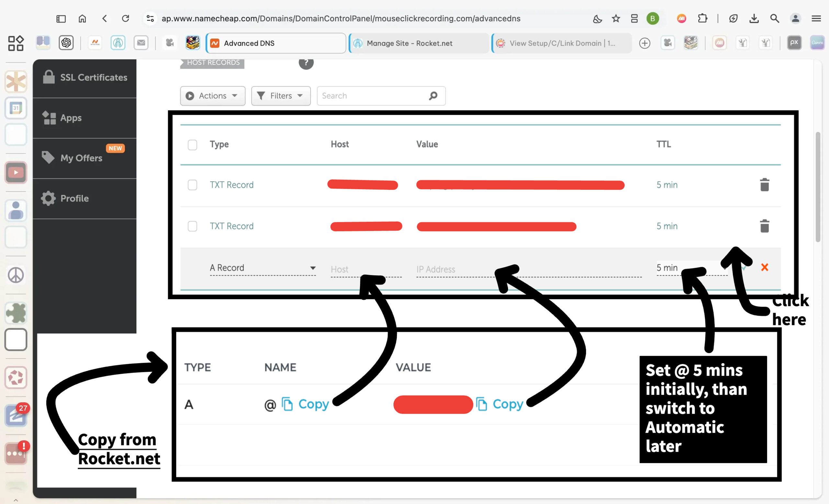Check the select-all records checkbox
The height and width of the screenshot is (504, 829).
(x=192, y=145)
